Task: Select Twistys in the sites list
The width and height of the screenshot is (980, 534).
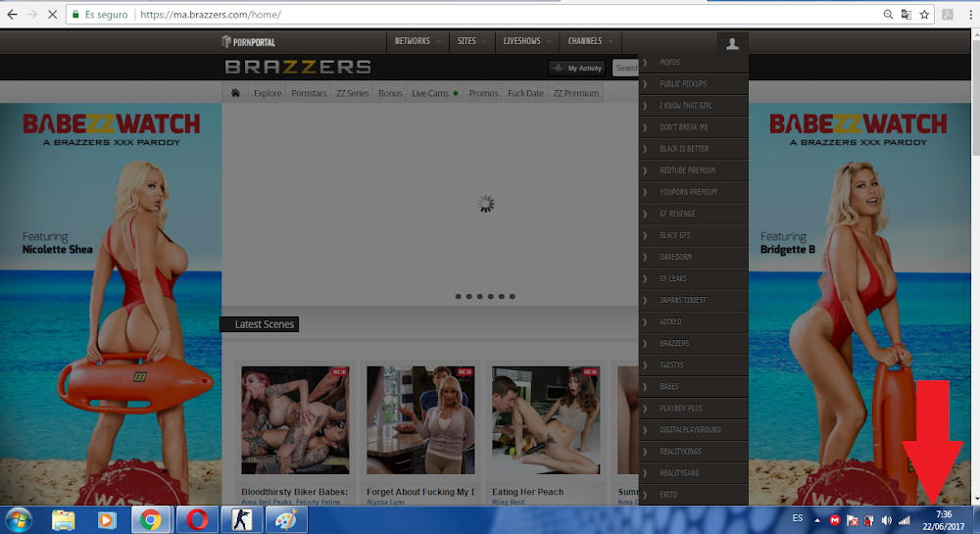Action: pyautogui.click(x=693, y=364)
